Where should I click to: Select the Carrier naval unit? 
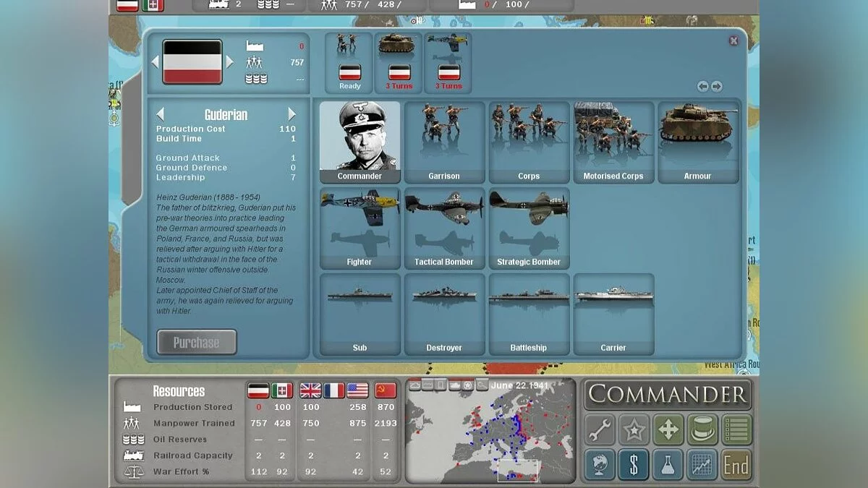click(613, 314)
